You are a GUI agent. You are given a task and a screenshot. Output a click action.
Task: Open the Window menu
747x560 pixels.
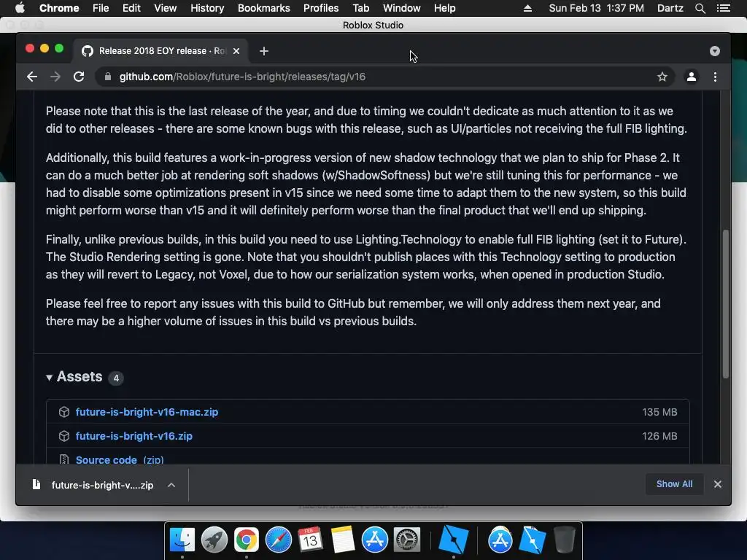(x=402, y=8)
